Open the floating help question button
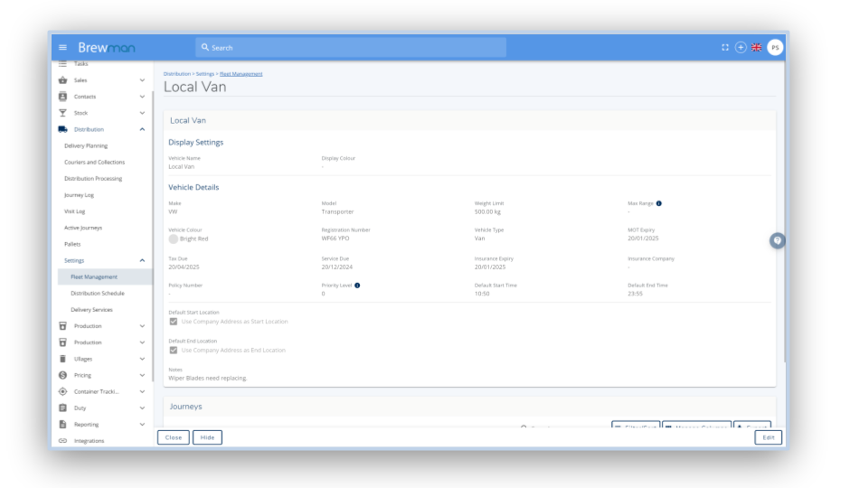Viewport: 868px width, 488px height. click(778, 240)
